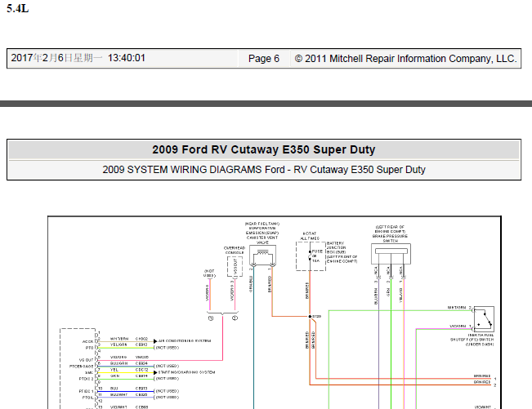Click the 'Page 6' footer cell
This screenshot has width=532, height=409.
coord(264,59)
